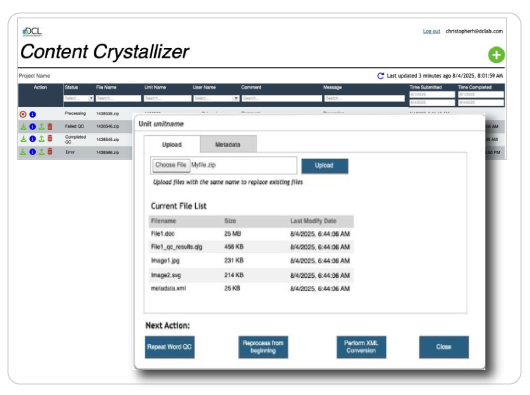Viewport: 530px width, 395px height.
Task: Click lower Time Completed date field
Action: pyautogui.click(x=481, y=102)
